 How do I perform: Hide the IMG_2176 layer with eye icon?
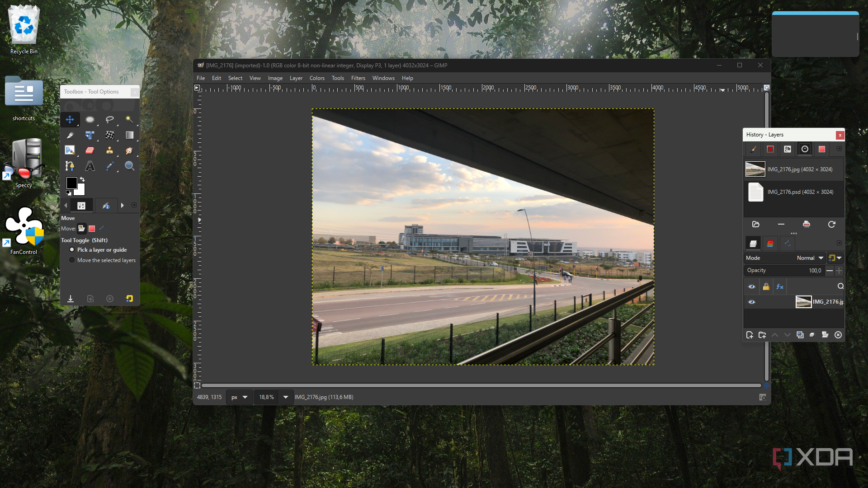751,302
